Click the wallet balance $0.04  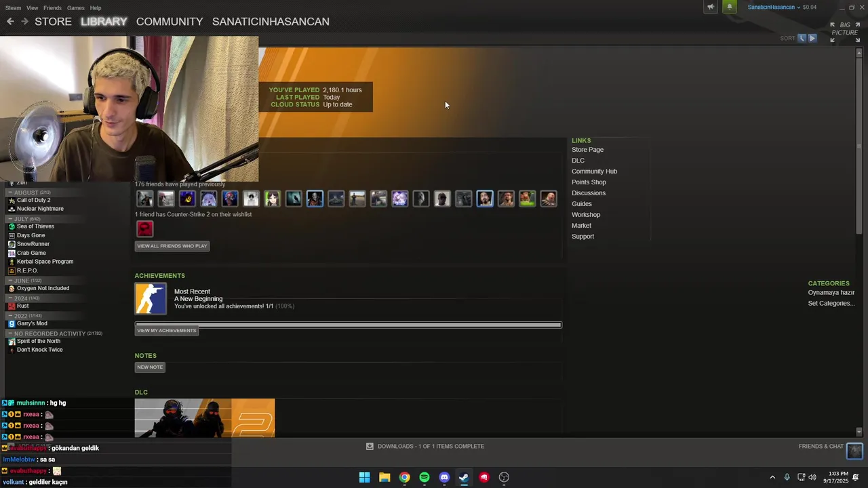[810, 7]
